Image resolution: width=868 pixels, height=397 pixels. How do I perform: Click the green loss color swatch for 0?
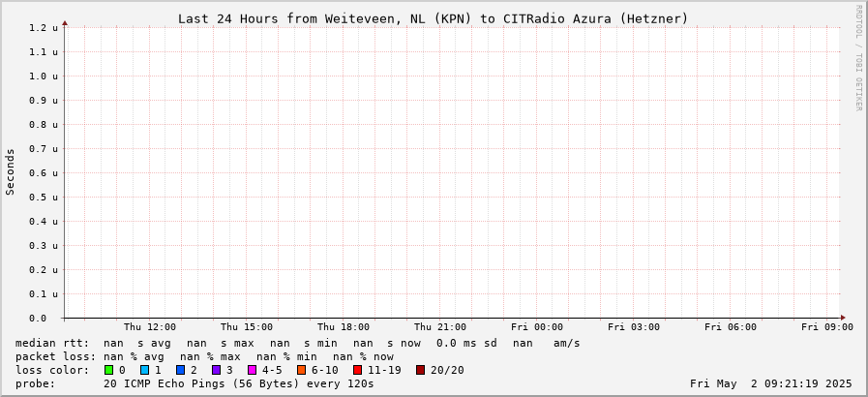(x=108, y=370)
